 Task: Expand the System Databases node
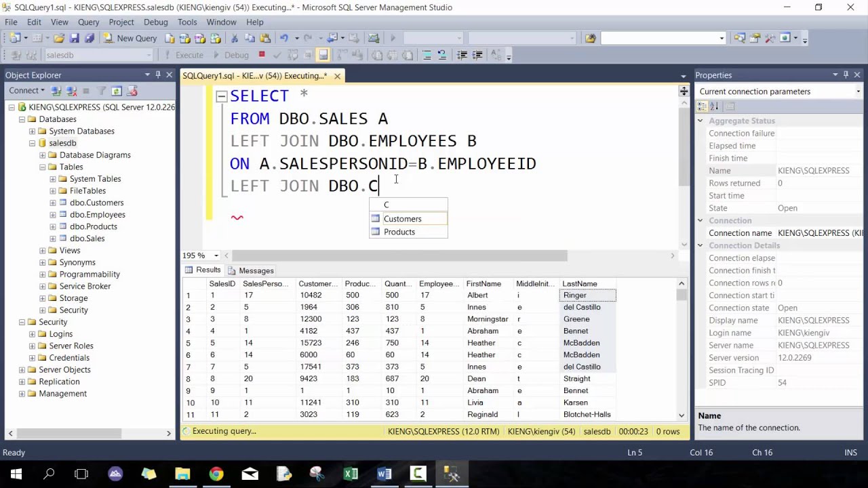point(32,131)
